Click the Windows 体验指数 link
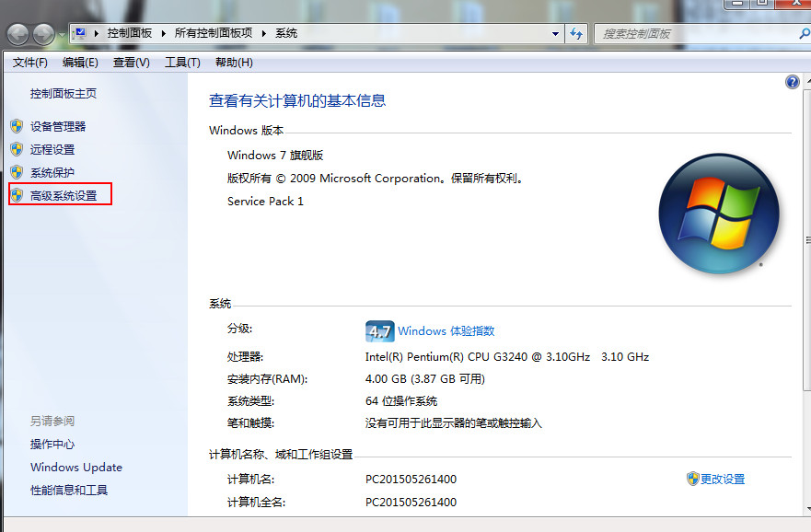Image resolution: width=811 pixels, height=532 pixels. (x=446, y=331)
